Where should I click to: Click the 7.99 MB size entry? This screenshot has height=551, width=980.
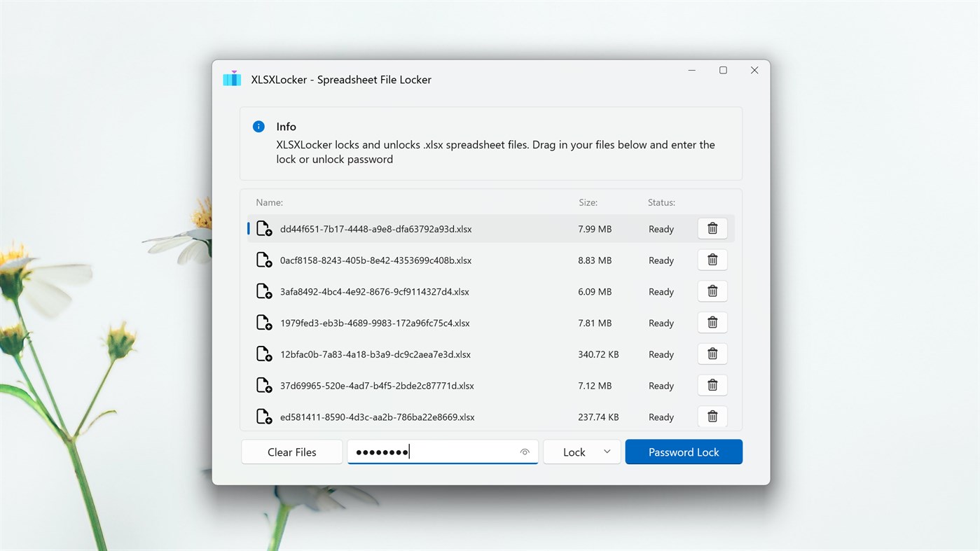pyautogui.click(x=595, y=229)
